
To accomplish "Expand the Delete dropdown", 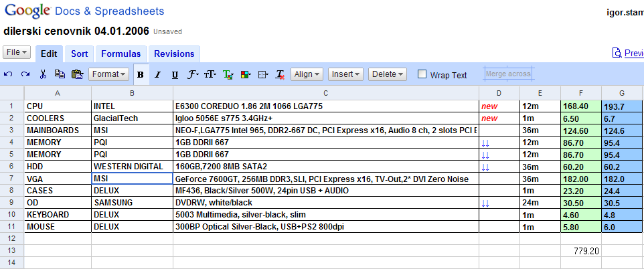I will pyautogui.click(x=388, y=74).
